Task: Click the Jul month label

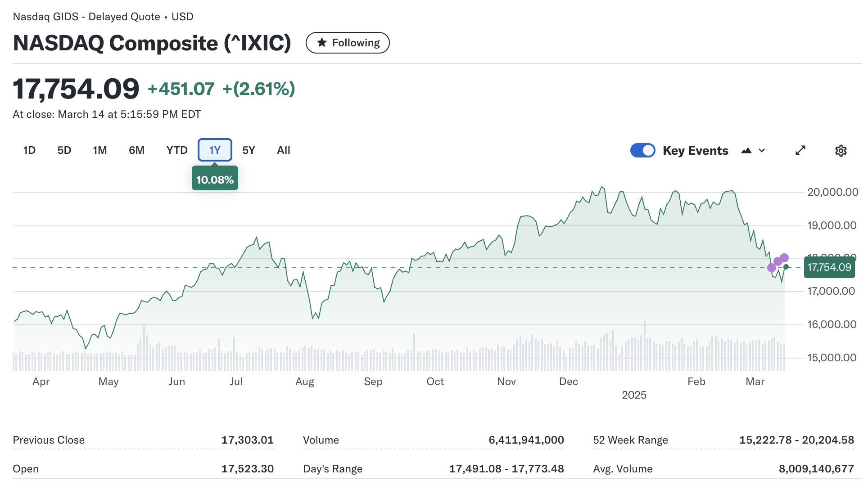Action: 236,382
